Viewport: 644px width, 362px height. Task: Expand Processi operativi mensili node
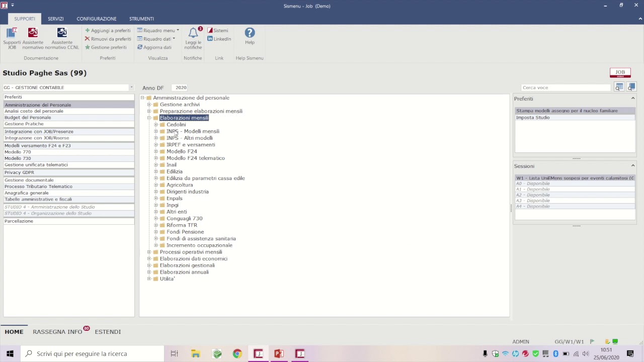click(149, 252)
